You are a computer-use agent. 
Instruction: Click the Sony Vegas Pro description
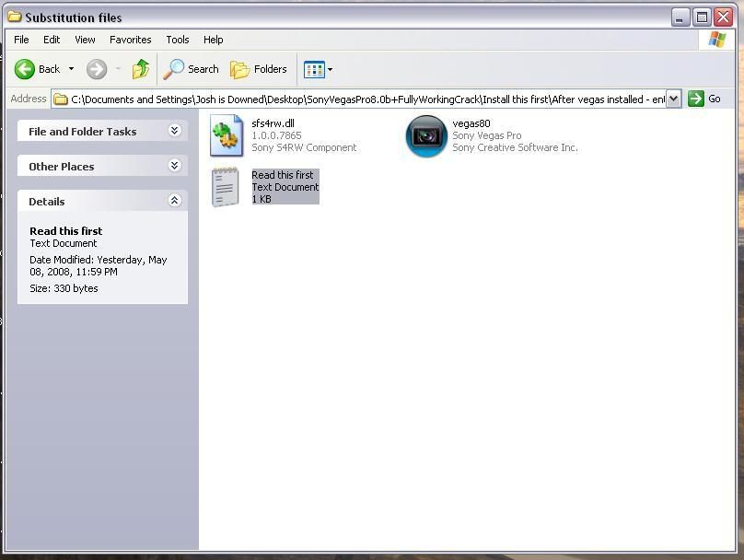click(486, 135)
